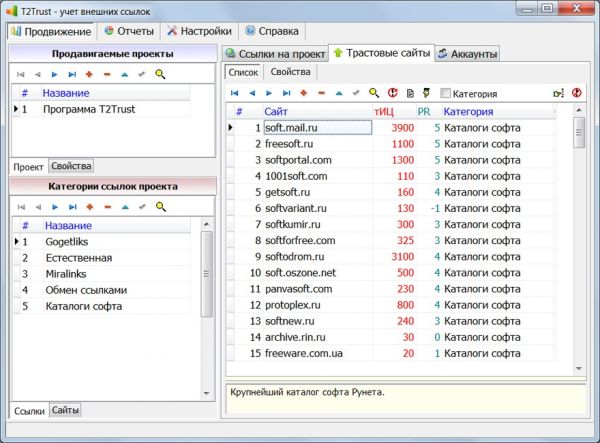The height and width of the screenshot is (443, 600).
Task: Click the delete record minus icon in the Продвигаемые проекты toolbar
Action: (x=106, y=74)
